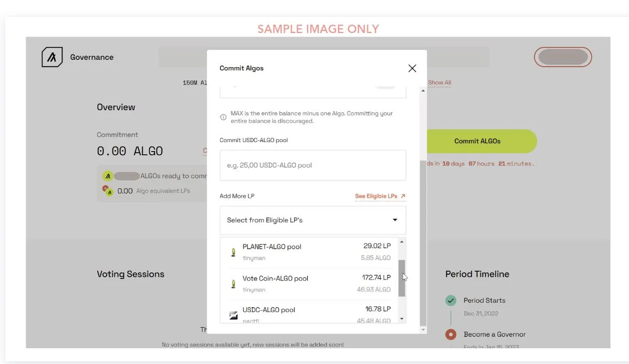Click 0.00 ALGO commitment value
This screenshot has width=629, height=364.
coord(130,151)
